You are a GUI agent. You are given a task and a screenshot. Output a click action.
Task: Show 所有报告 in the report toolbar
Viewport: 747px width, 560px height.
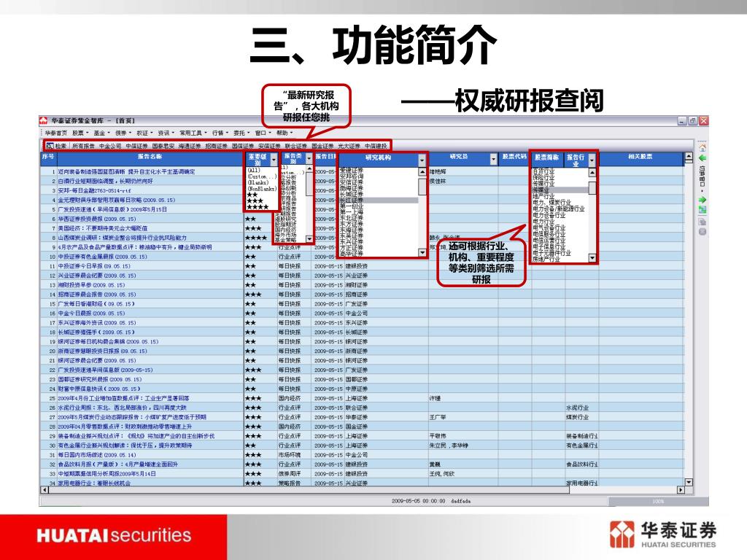coord(83,146)
